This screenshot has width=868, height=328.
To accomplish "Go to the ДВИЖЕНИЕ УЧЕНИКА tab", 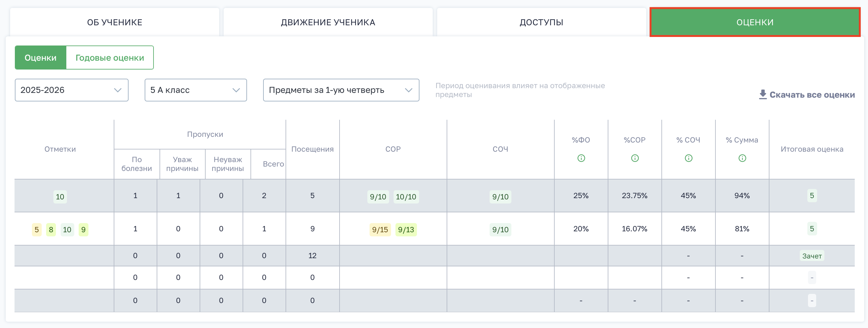I will 328,22.
